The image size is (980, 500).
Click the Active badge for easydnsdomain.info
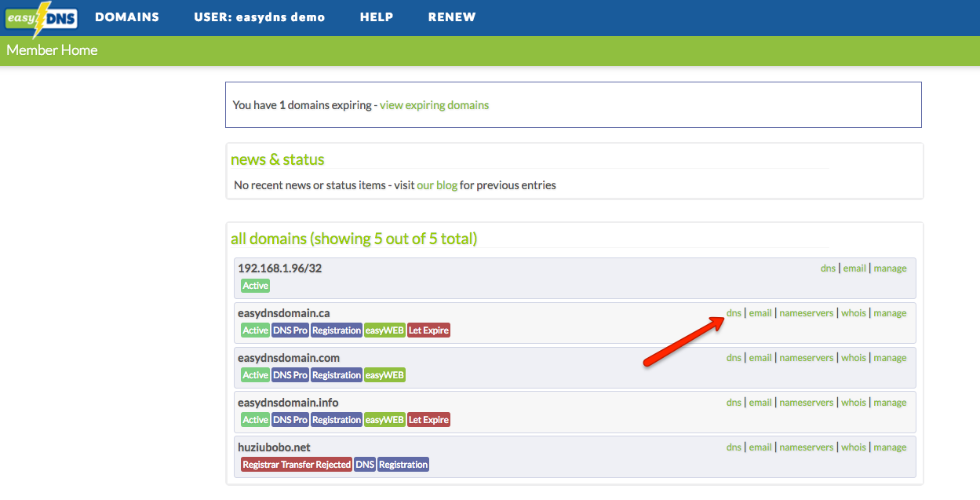tap(255, 420)
